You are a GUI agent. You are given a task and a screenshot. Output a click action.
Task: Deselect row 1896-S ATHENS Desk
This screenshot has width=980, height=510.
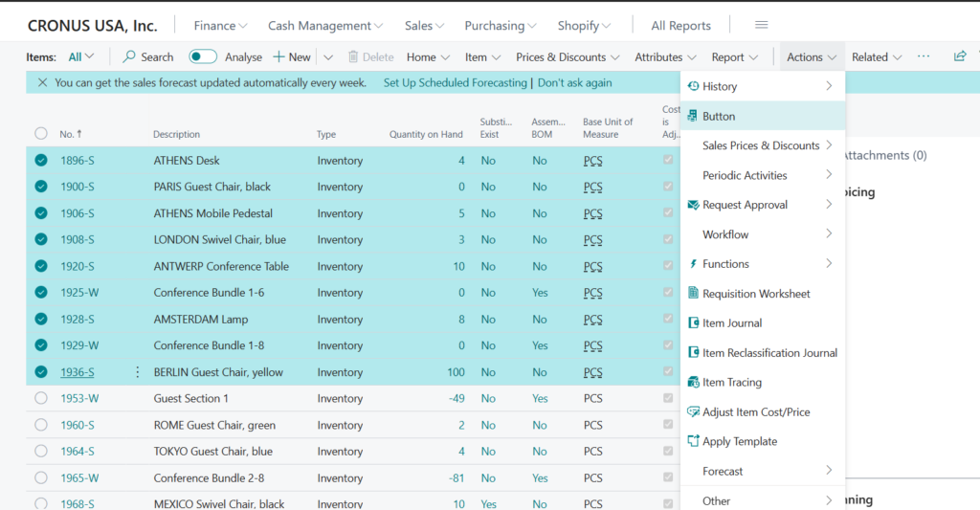[x=41, y=160]
